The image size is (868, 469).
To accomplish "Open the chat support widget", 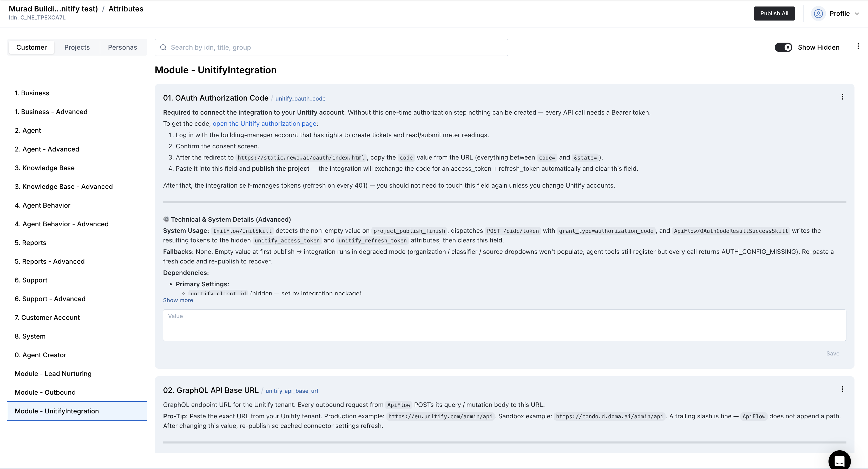I will coord(839,460).
